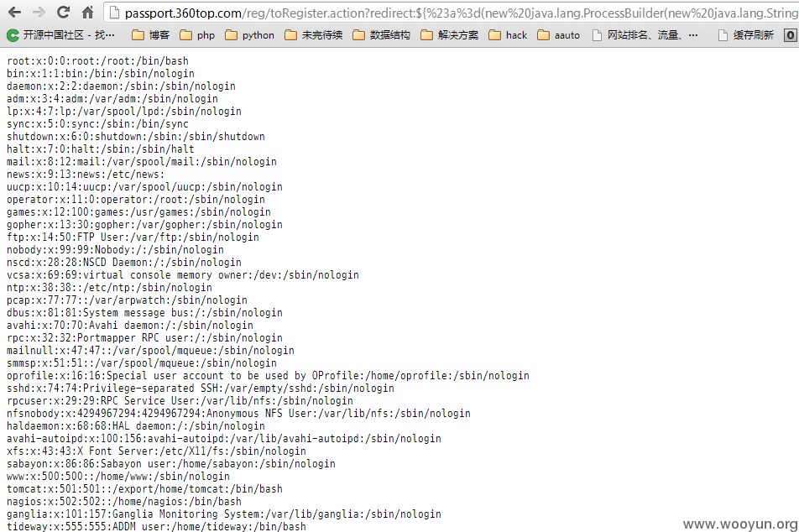This screenshot has height=532, width=799.
Task: Open the php bookmarks folder
Action: 197,35
